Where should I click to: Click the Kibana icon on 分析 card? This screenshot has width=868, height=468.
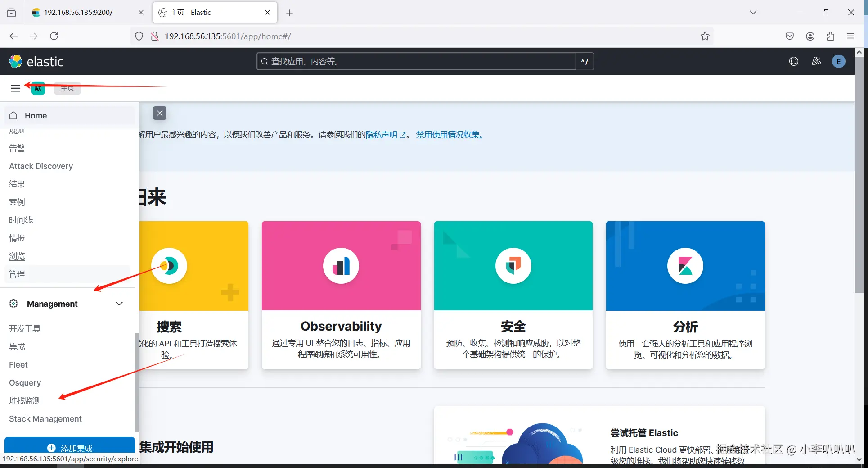685,266
